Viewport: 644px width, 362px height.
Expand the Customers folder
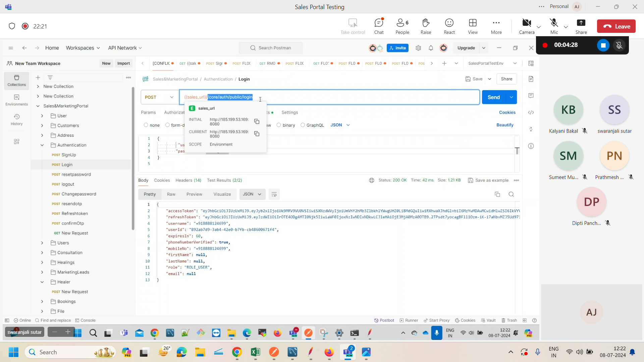click(x=42, y=125)
